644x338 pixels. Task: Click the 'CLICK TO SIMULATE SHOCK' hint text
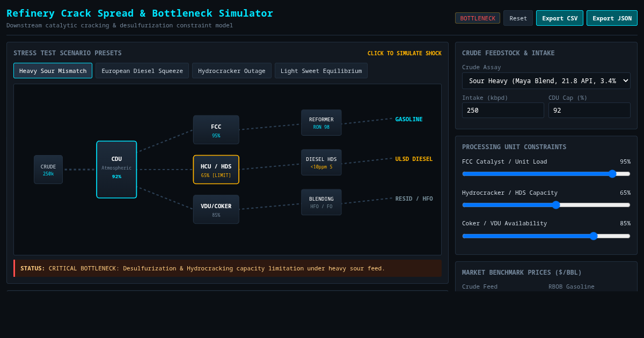405,53
